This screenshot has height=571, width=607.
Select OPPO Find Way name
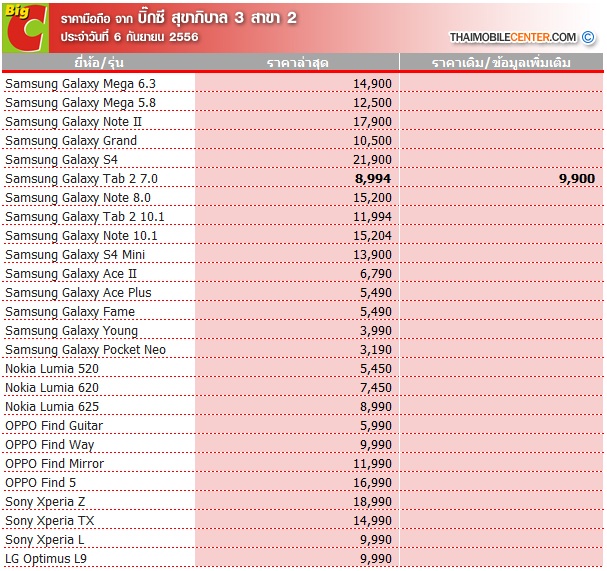point(50,444)
